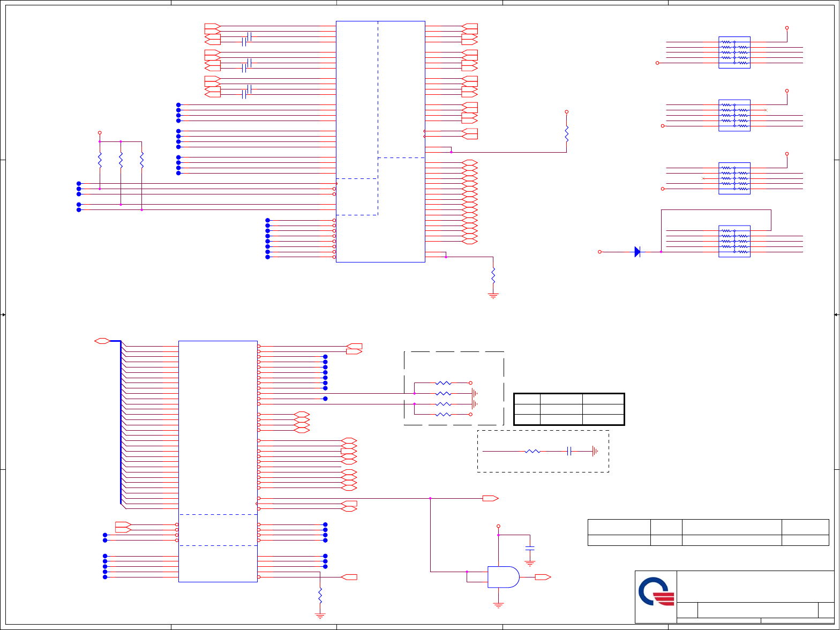
Task: Click the thick-bordered three-column table
Action: tap(569, 409)
